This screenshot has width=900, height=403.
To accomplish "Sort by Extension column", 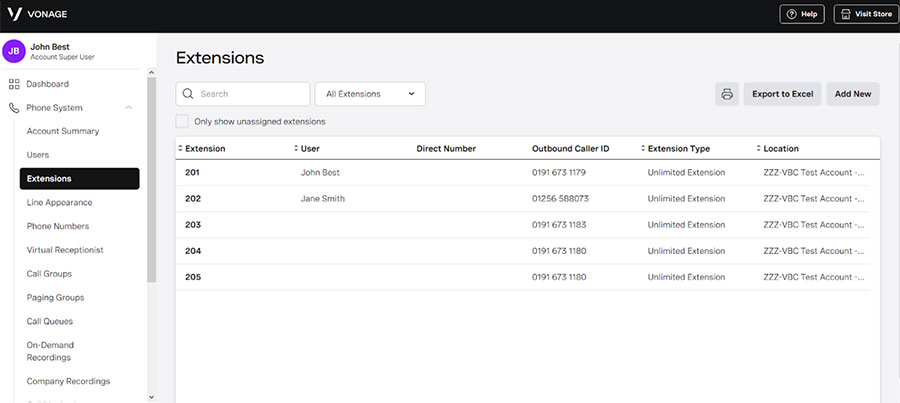I will (x=202, y=149).
